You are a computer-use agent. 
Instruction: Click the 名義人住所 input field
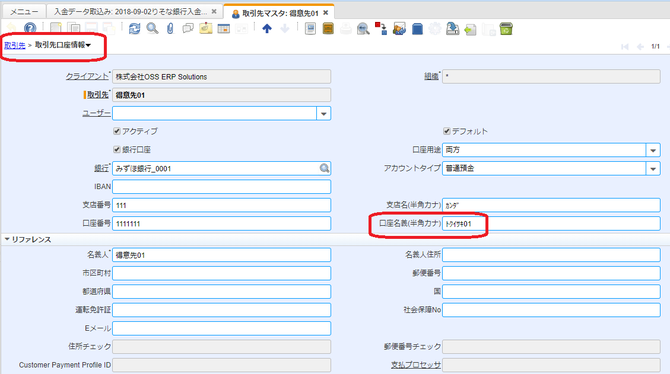[551, 255]
